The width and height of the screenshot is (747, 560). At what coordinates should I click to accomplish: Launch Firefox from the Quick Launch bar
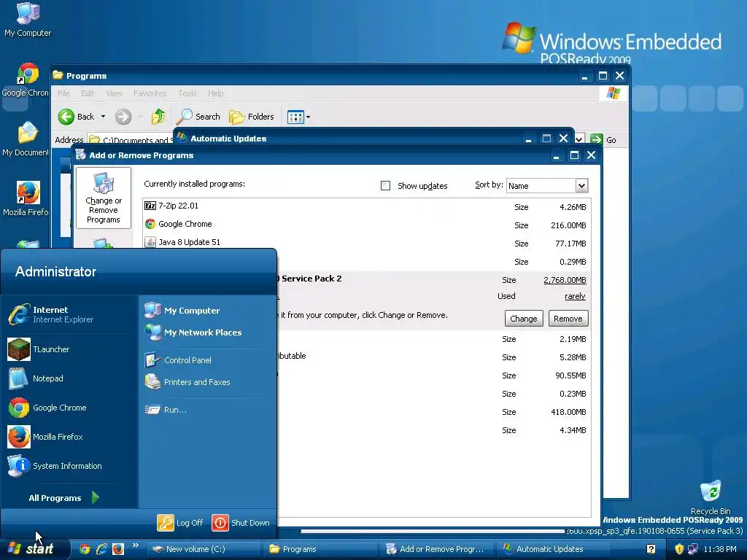118,549
